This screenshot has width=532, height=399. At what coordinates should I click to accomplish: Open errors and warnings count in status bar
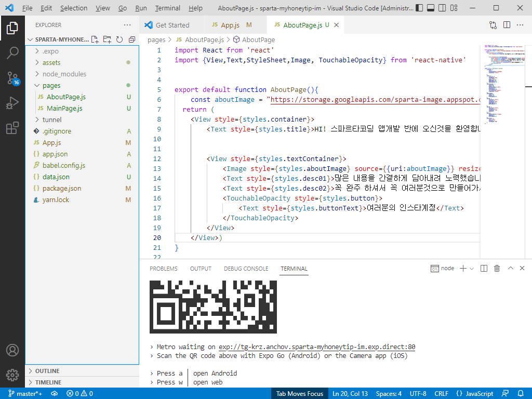pyautogui.click(x=79, y=394)
